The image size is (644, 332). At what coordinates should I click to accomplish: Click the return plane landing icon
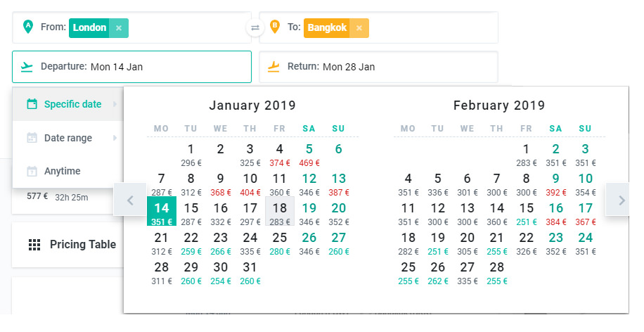click(x=274, y=67)
